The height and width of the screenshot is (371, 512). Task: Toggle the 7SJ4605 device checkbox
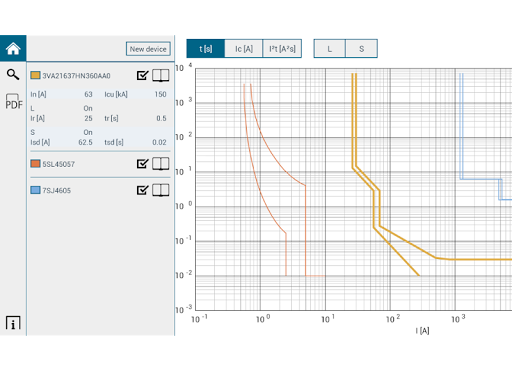coord(142,190)
